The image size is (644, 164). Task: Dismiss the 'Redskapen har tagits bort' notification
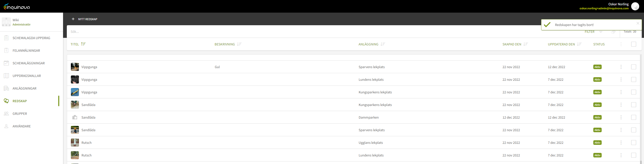638,23
